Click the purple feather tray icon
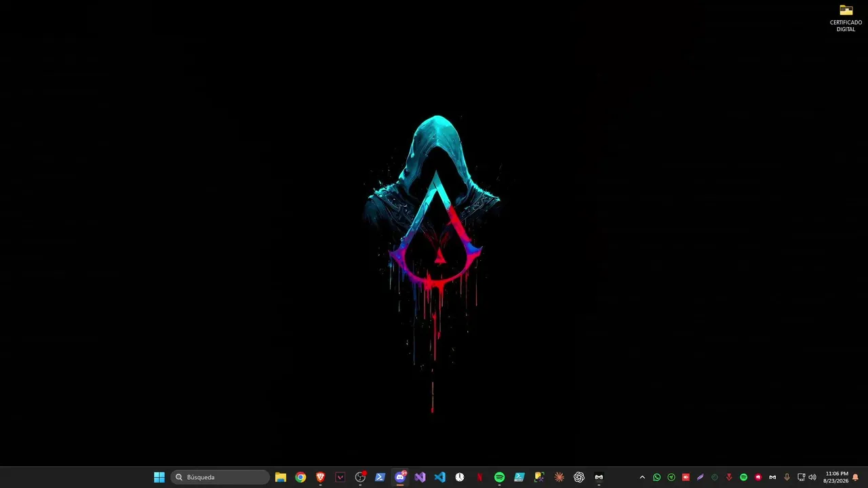Image resolution: width=868 pixels, height=488 pixels. click(x=700, y=477)
